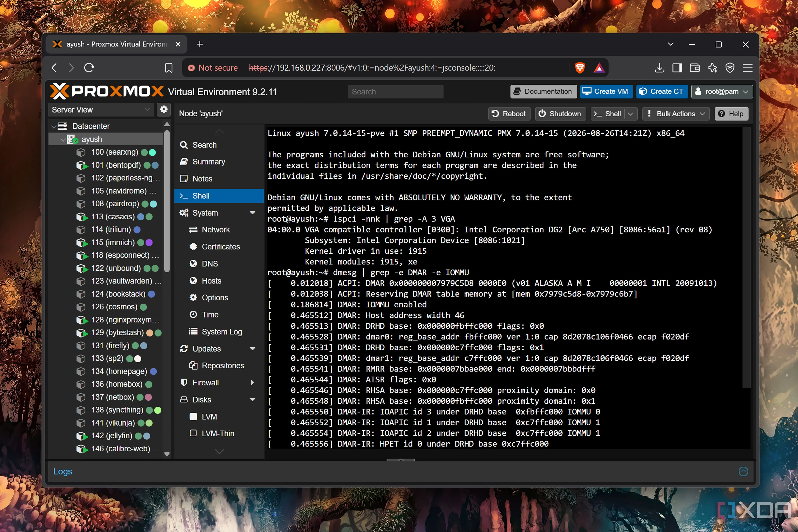Open the node Search menu item
The width and height of the screenshot is (798, 532).
(x=219, y=145)
